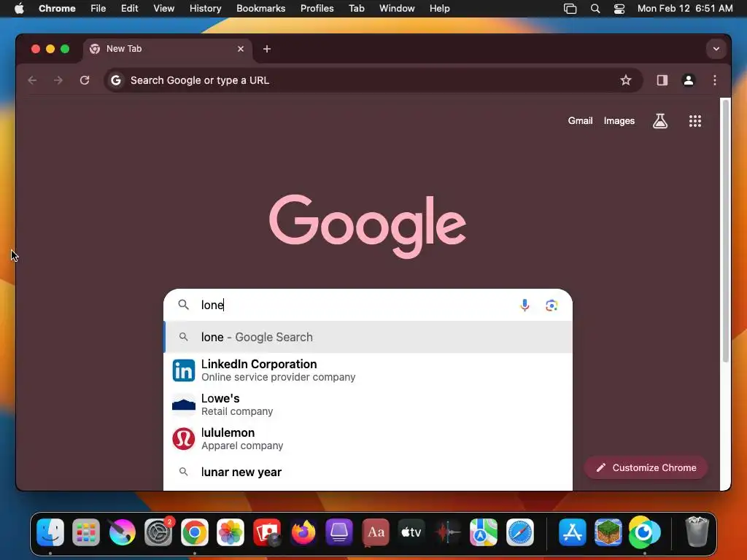Click the Customize Chrome button
Screen dimensions: 747x560
(x=646, y=467)
